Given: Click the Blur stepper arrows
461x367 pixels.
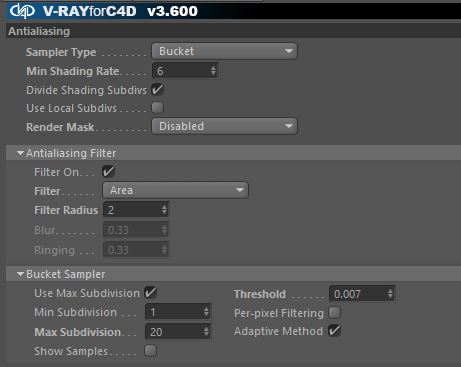Looking at the screenshot, I should (164, 230).
